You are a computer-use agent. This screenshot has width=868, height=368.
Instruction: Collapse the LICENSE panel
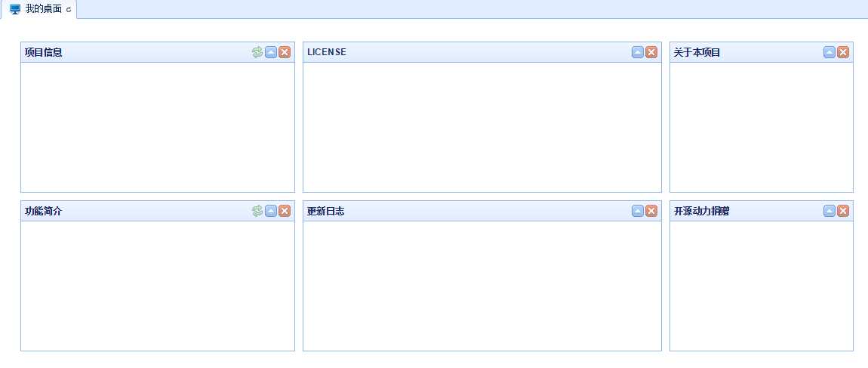pos(638,52)
